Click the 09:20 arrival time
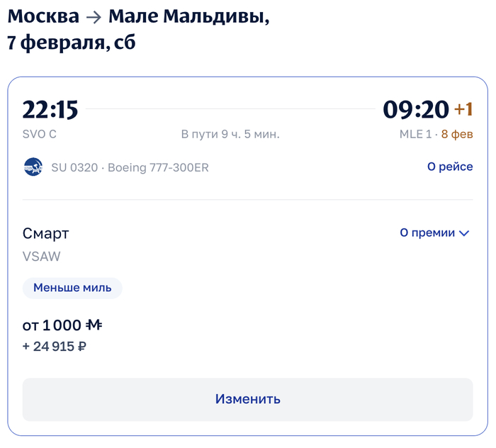This screenshot has height=448, width=496. [x=416, y=110]
